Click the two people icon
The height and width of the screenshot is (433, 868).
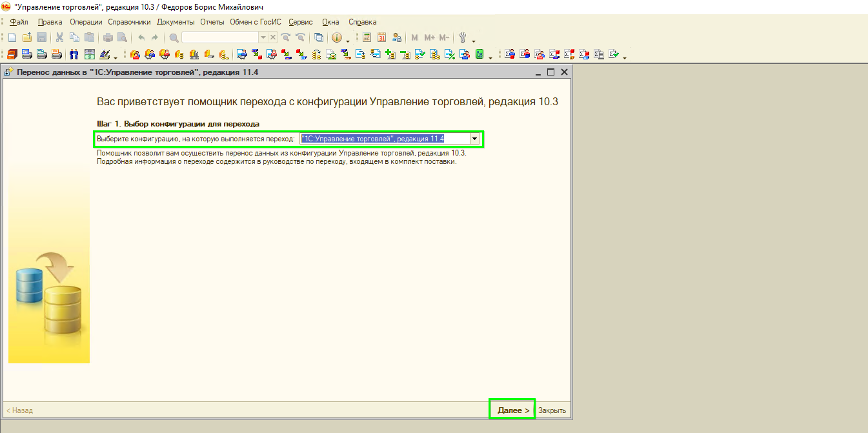74,54
